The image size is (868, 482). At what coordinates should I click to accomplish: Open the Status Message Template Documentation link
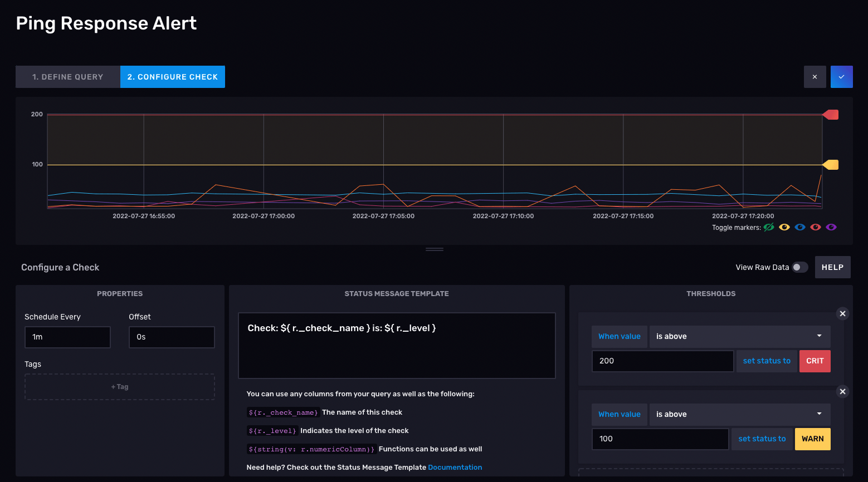click(x=455, y=468)
